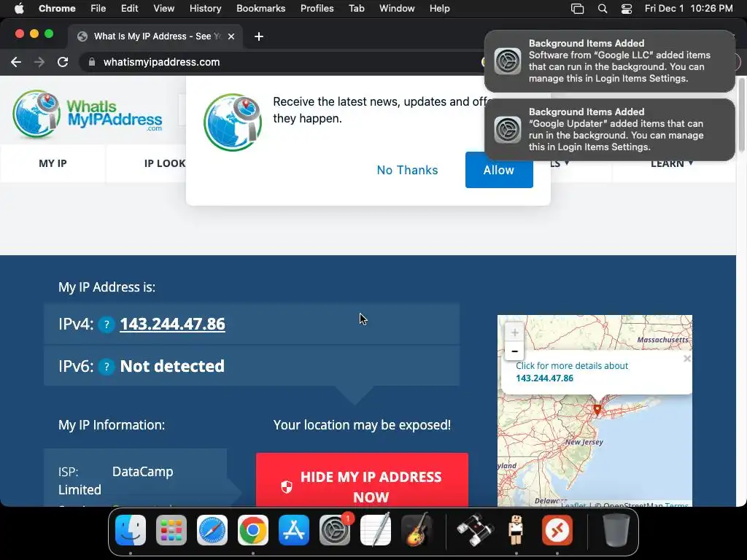Open Finder from the Dock

click(131, 530)
